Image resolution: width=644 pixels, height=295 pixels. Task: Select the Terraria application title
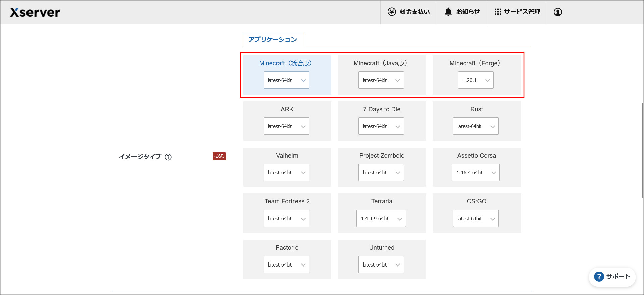tap(382, 201)
